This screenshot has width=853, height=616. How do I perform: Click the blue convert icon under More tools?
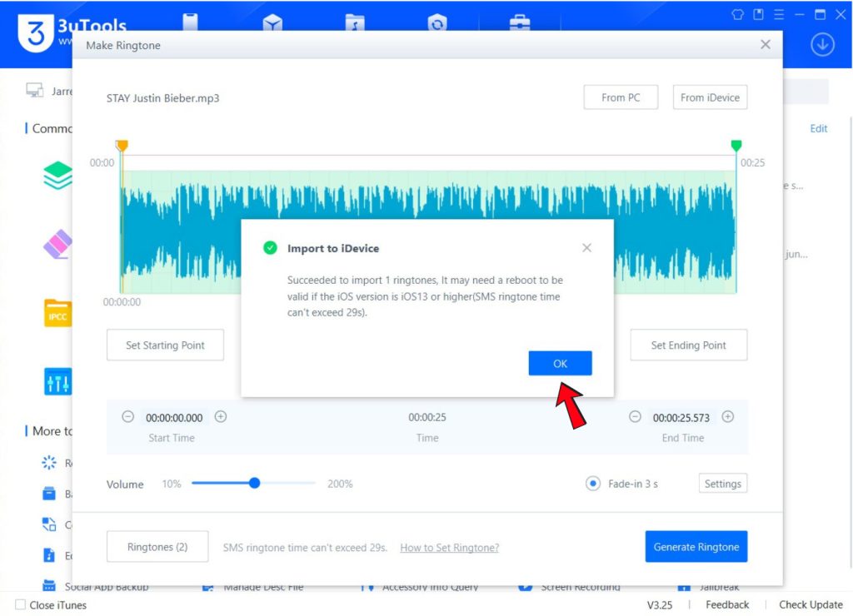point(49,524)
